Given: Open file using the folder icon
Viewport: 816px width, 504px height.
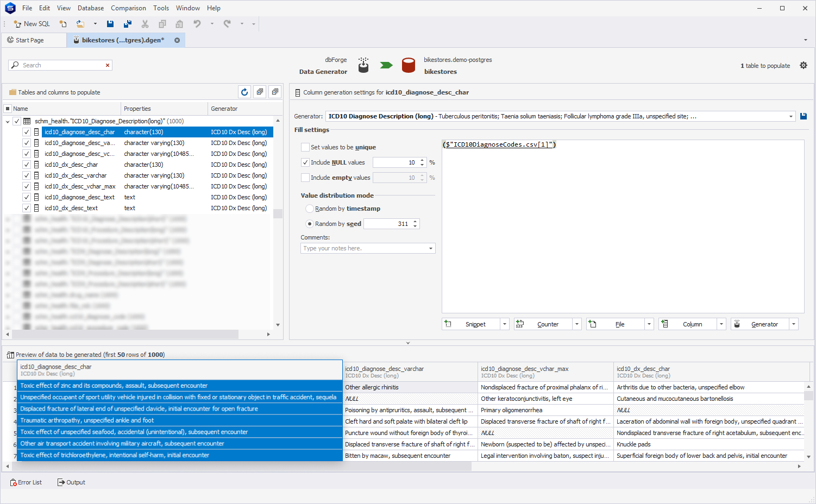Looking at the screenshot, I should [x=80, y=24].
